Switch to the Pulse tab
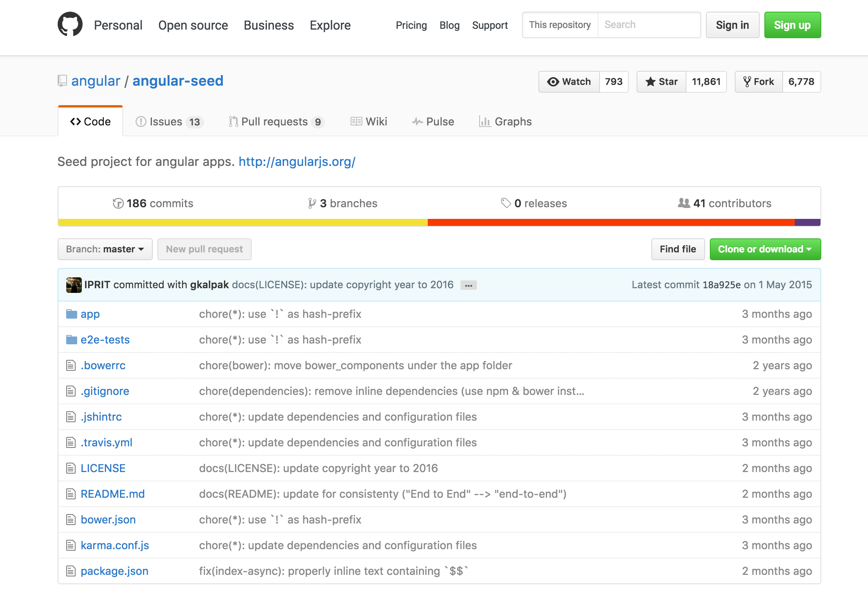Image resolution: width=868 pixels, height=592 pixels. coord(433,122)
